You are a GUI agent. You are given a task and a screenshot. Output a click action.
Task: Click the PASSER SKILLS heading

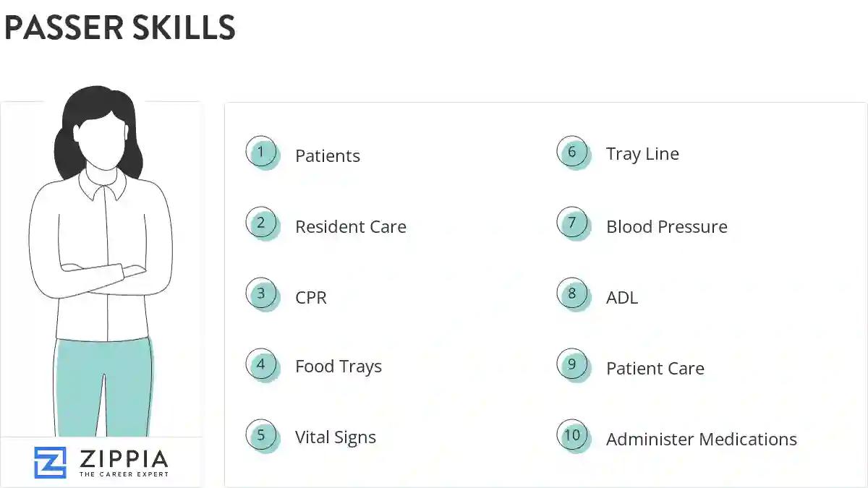(120, 27)
